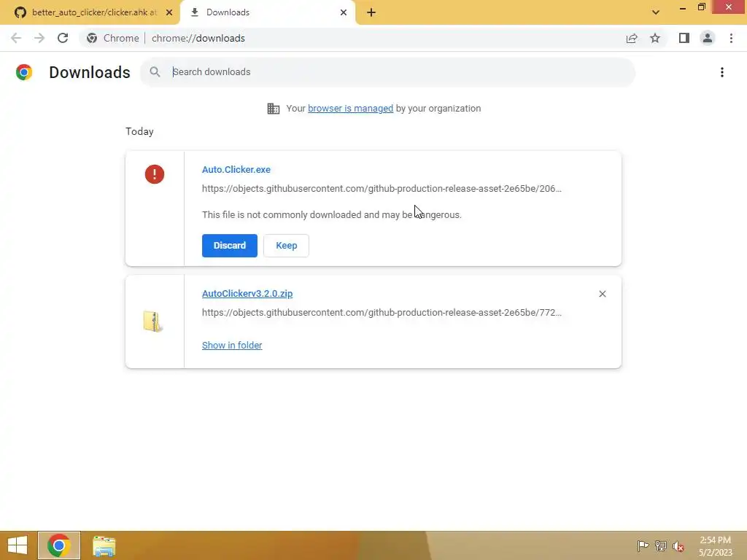Open the network tray icon

coord(660,545)
